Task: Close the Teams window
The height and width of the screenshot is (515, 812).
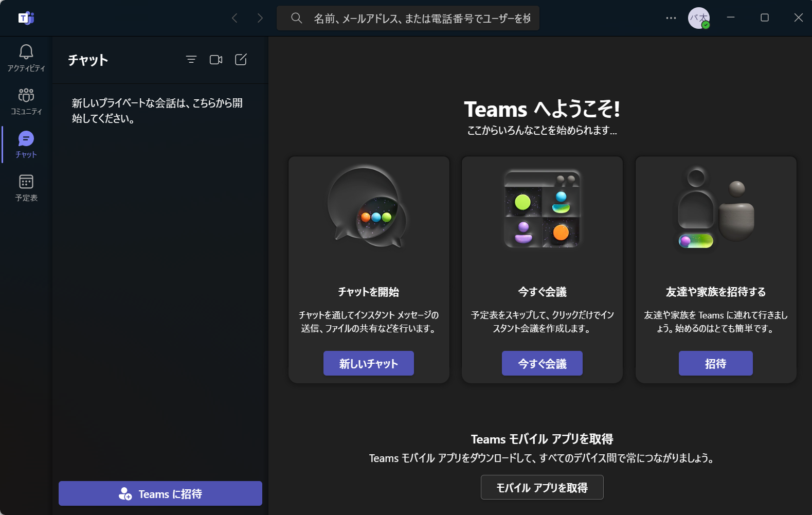Action: click(x=799, y=18)
